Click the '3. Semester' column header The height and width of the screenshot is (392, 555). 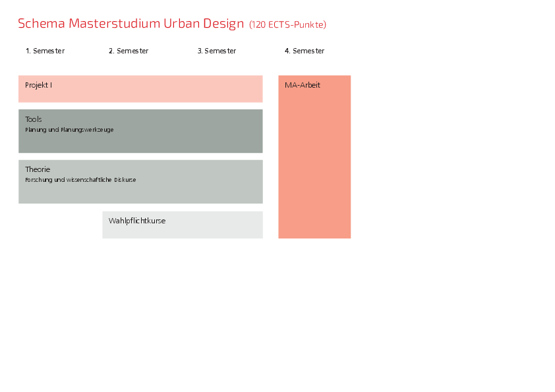pos(216,51)
